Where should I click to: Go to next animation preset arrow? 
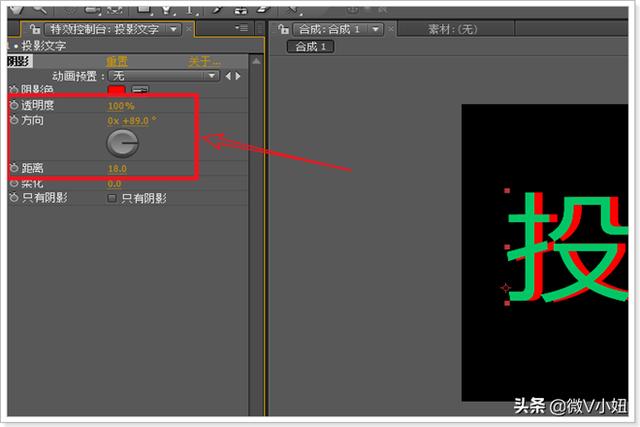point(238,76)
